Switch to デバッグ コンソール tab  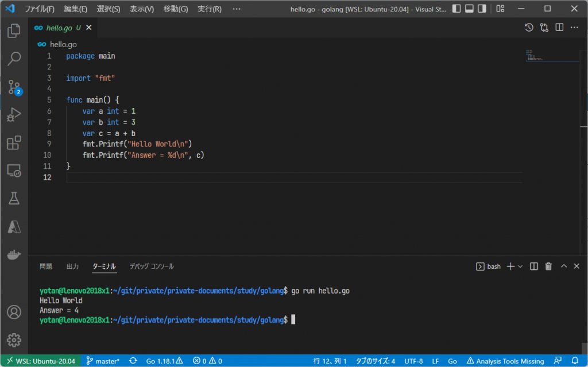(152, 266)
